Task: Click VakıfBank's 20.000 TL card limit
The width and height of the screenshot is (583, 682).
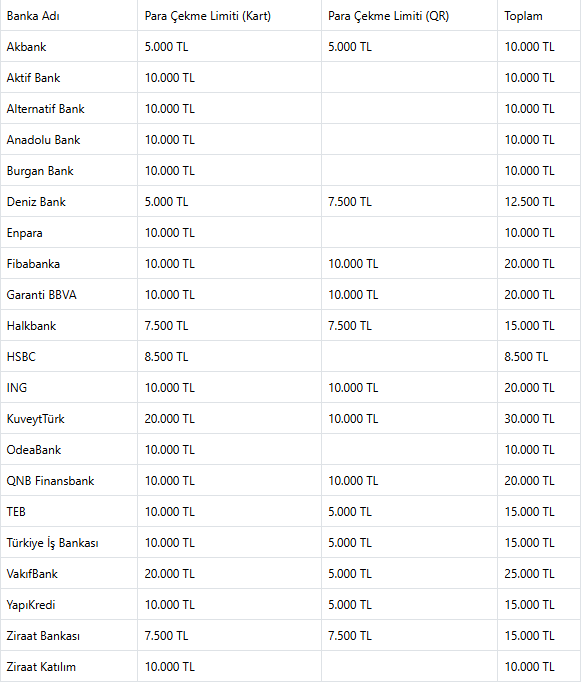Action: [x=169, y=574]
